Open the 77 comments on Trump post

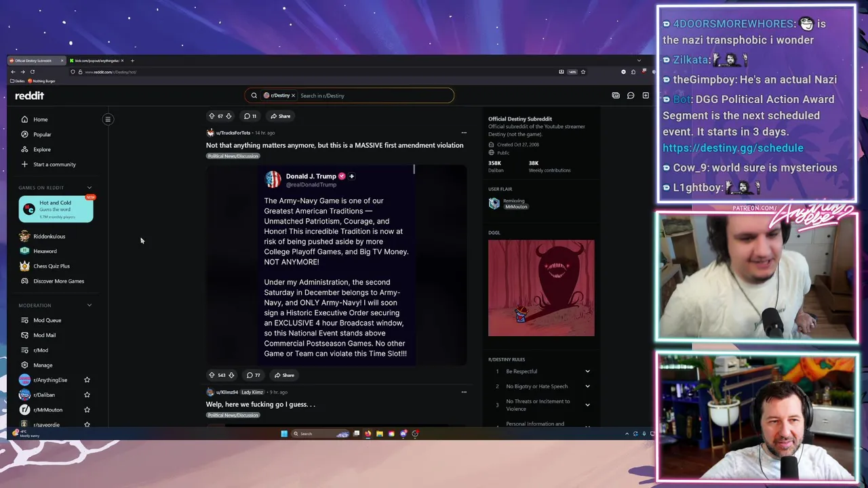[x=254, y=375]
